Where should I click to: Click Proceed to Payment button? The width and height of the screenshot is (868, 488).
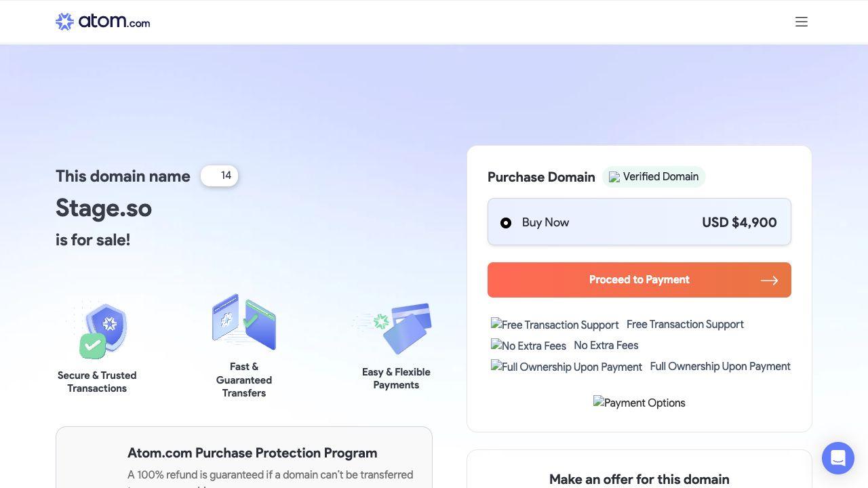pos(639,280)
